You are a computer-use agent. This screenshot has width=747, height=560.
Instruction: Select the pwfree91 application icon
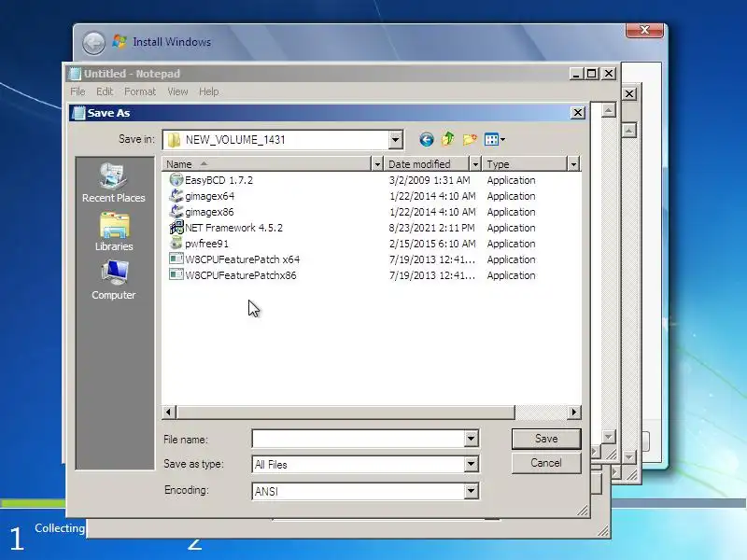pos(176,244)
